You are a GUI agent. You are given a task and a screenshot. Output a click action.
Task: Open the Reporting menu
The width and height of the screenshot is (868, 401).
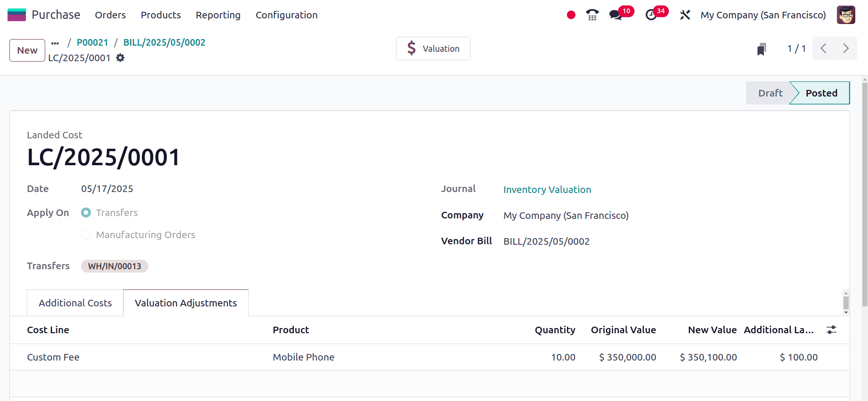tap(218, 15)
